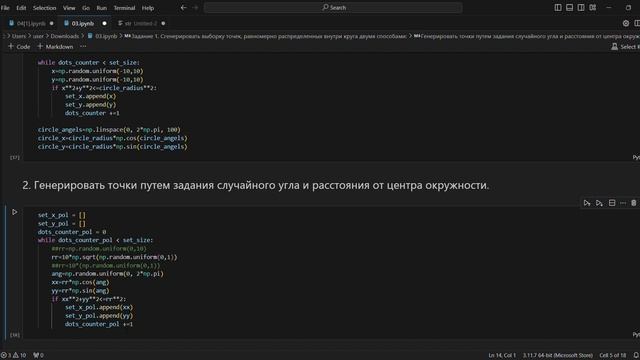Click ports forwarded status bar item
Viewport: 640px width, 360px height.
tap(38, 356)
